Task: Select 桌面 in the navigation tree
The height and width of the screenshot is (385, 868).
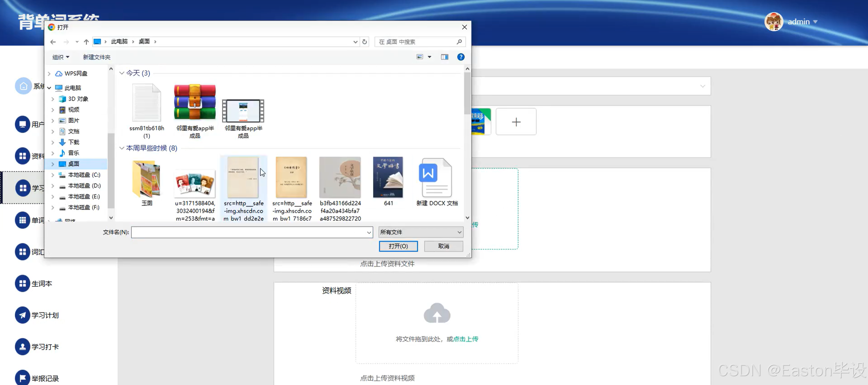Action: [x=73, y=164]
